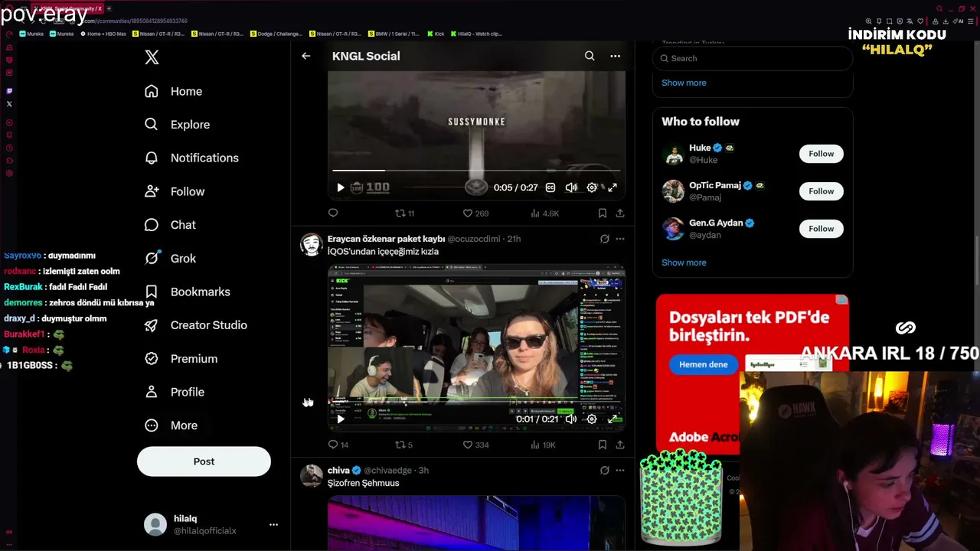Open Bookmarks in the sidebar
The width and height of the screenshot is (980, 551).
188,292
